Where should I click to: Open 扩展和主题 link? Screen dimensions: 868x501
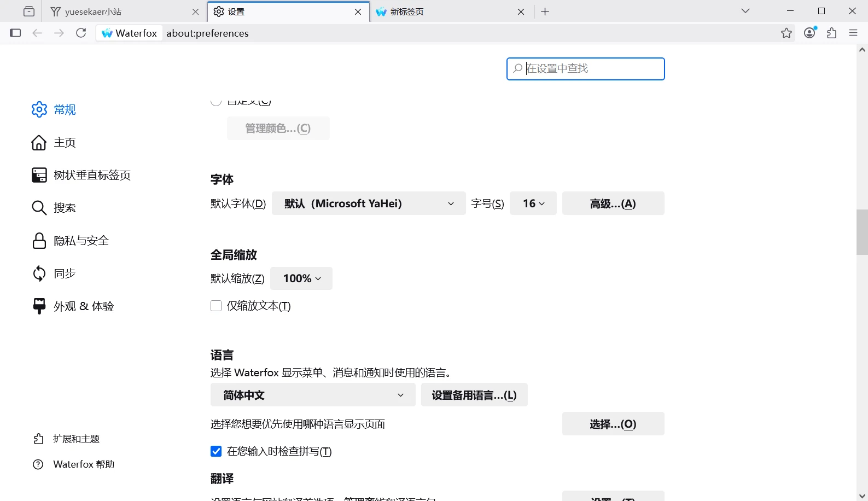point(76,439)
